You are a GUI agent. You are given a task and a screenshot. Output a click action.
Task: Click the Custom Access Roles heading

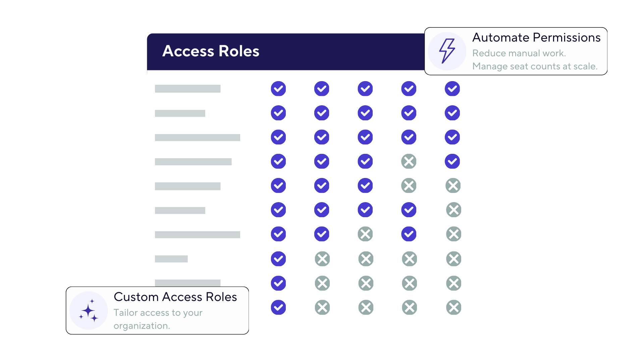coord(175,297)
